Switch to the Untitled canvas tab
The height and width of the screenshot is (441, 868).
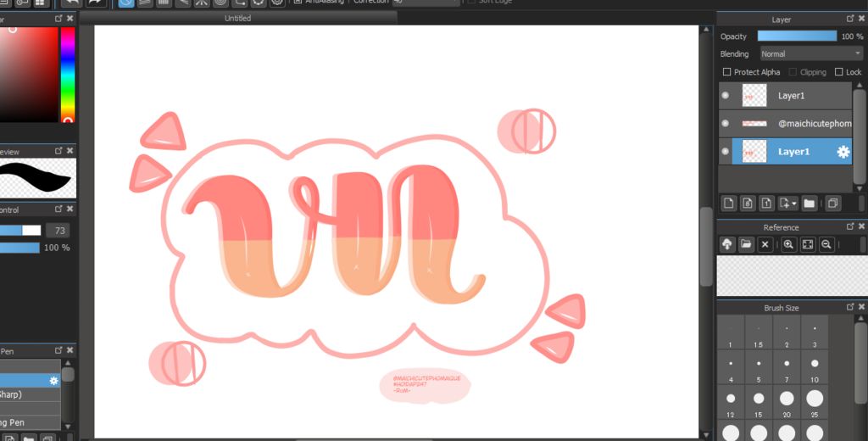[x=238, y=19]
